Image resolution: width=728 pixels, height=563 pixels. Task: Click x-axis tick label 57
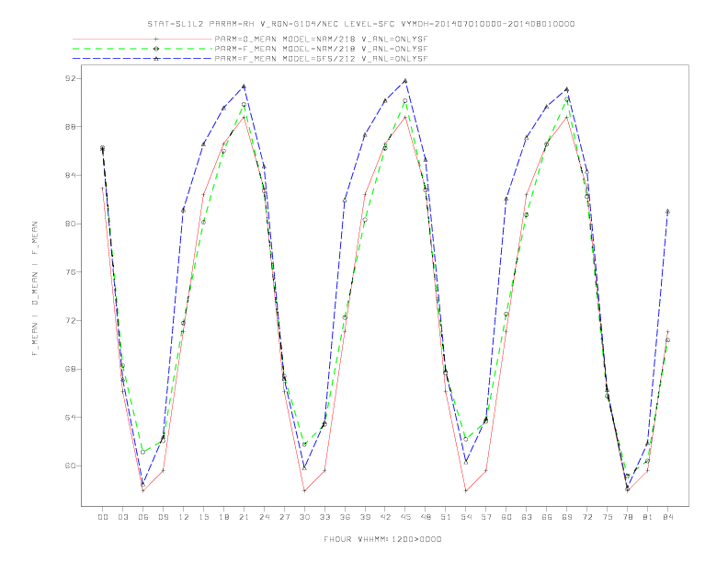tap(486, 517)
